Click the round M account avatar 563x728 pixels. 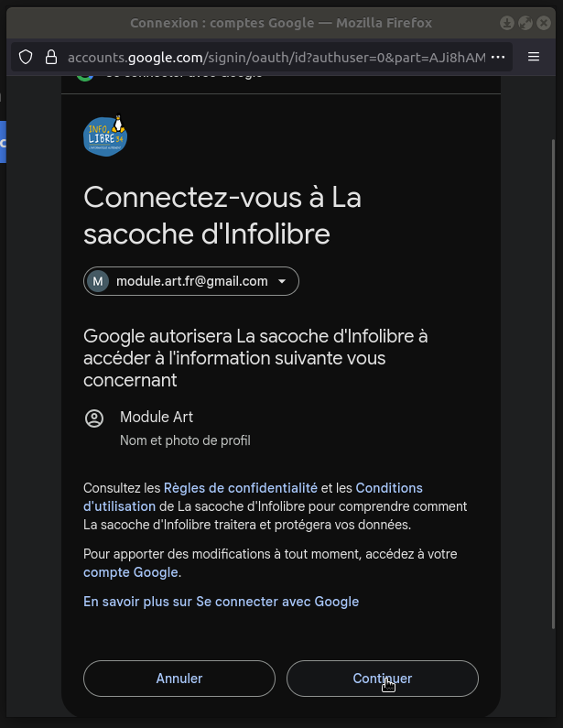(x=98, y=281)
